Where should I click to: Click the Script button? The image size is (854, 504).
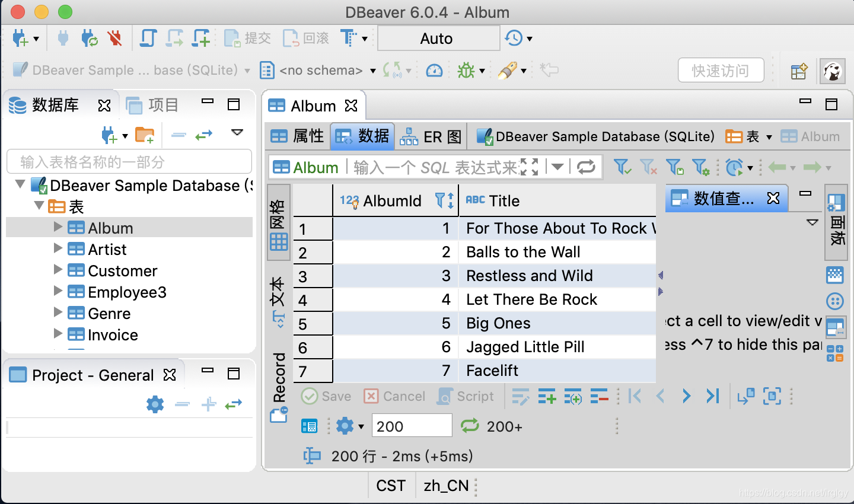click(466, 396)
